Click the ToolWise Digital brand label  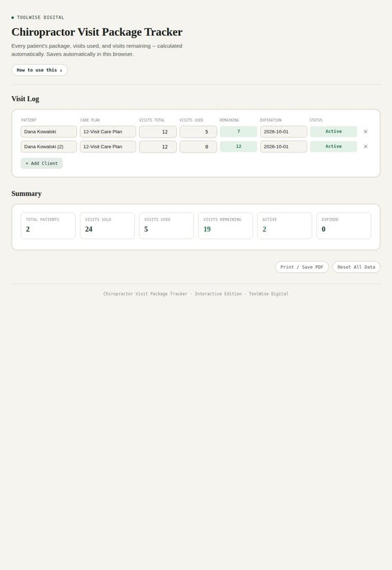(x=41, y=17)
